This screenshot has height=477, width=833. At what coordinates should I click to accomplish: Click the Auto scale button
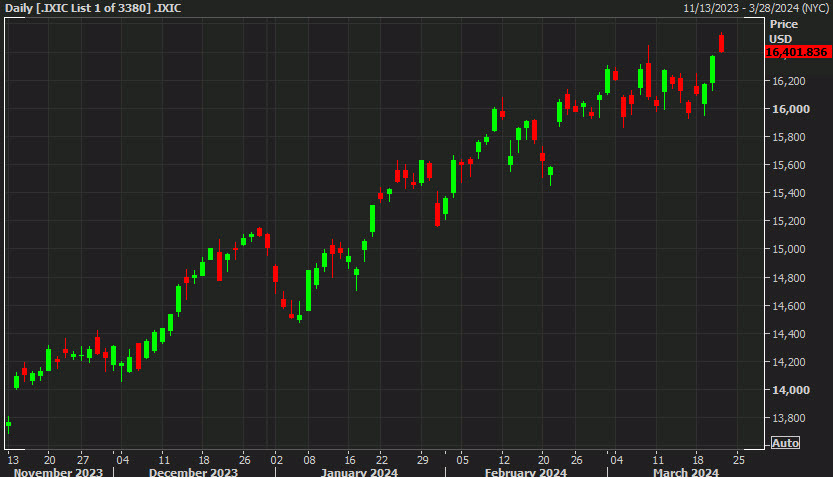(x=785, y=443)
